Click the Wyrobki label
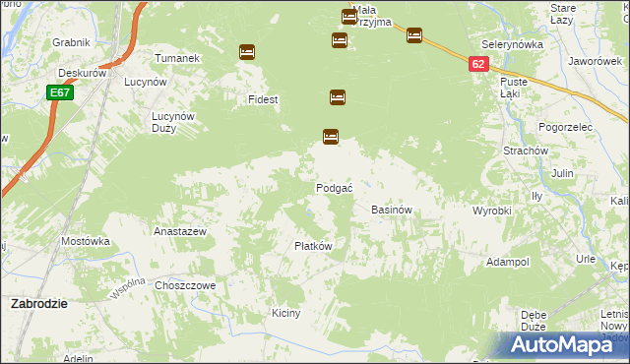The image size is (630, 364). 492,211
